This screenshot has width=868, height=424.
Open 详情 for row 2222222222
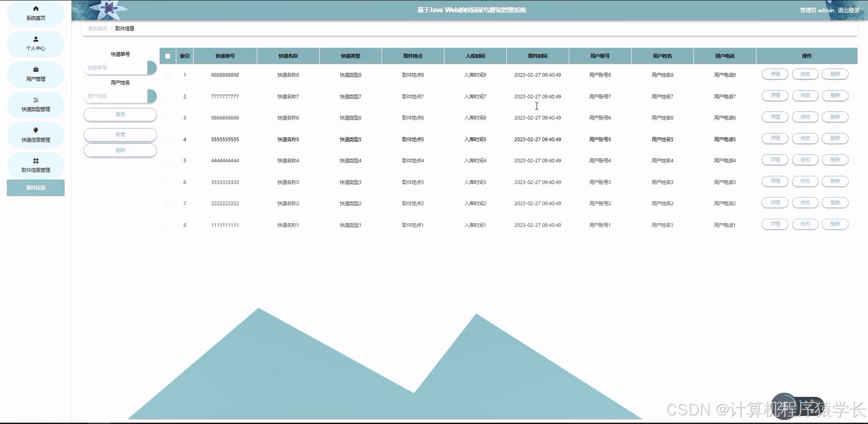(775, 203)
